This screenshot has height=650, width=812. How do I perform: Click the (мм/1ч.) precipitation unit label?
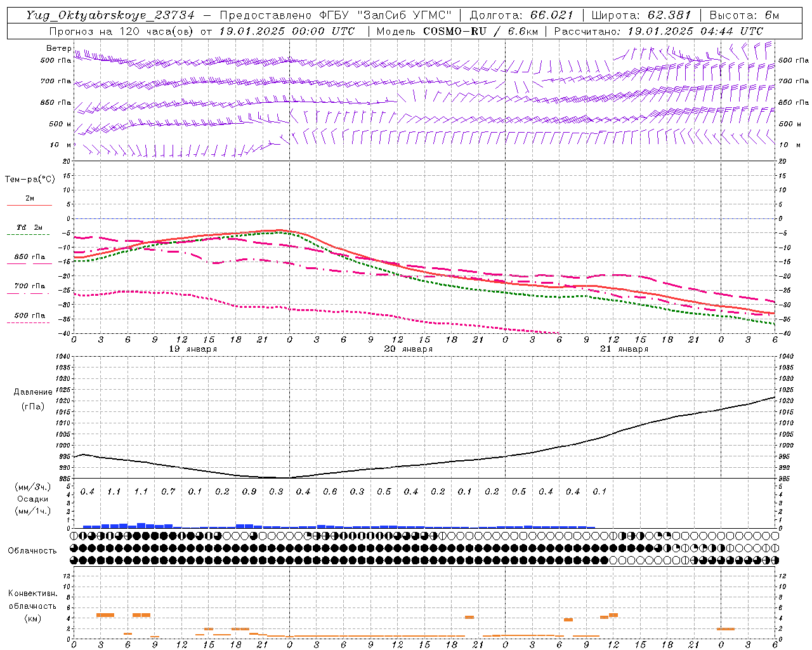coord(32,511)
